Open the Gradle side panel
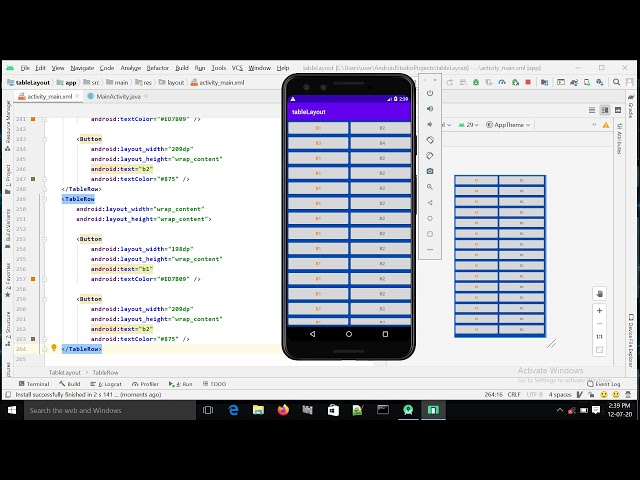The width and height of the screenshot is (640, 480). tap(631, 106)
